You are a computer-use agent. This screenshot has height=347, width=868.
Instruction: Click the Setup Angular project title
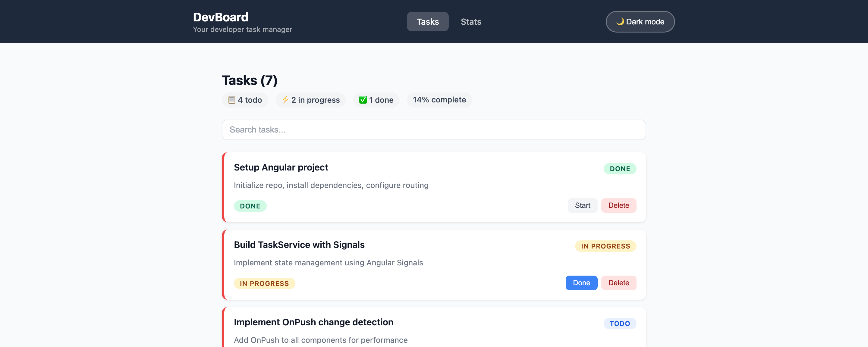point(281,167)
